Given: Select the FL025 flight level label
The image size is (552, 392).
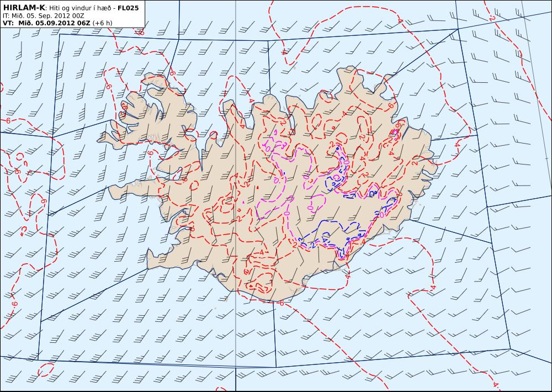Looking at the screenshot, I should tap(128, 8).
